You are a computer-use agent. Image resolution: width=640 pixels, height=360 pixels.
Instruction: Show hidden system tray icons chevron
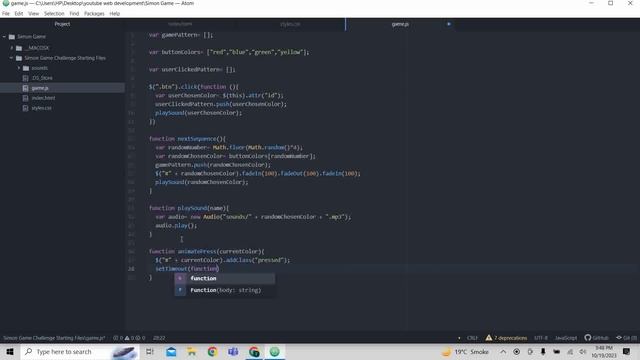503,351
